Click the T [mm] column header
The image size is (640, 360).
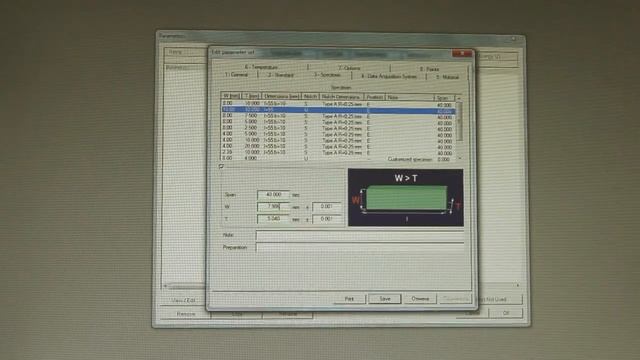pyautogui.click(x=251, y=96)
